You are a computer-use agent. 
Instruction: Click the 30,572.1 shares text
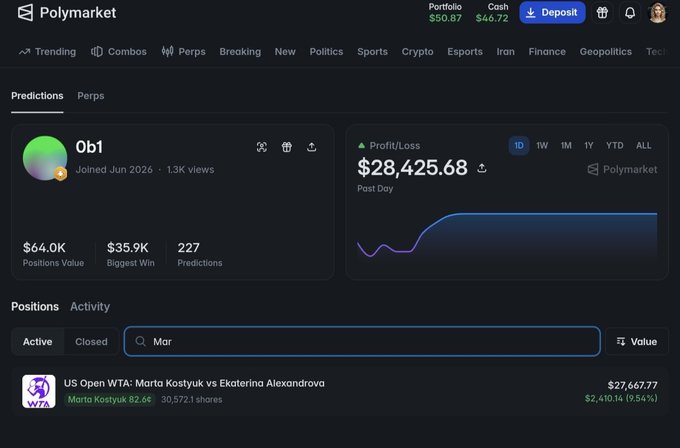[191, 399]
